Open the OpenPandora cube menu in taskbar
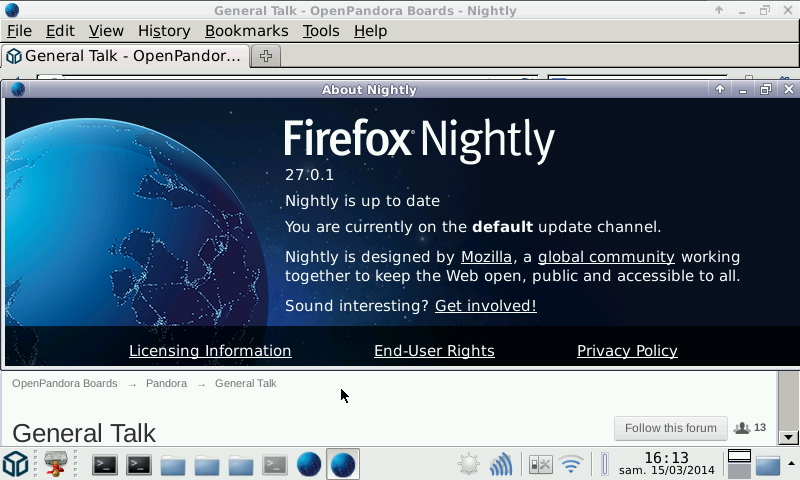 (x=15, y=464)
